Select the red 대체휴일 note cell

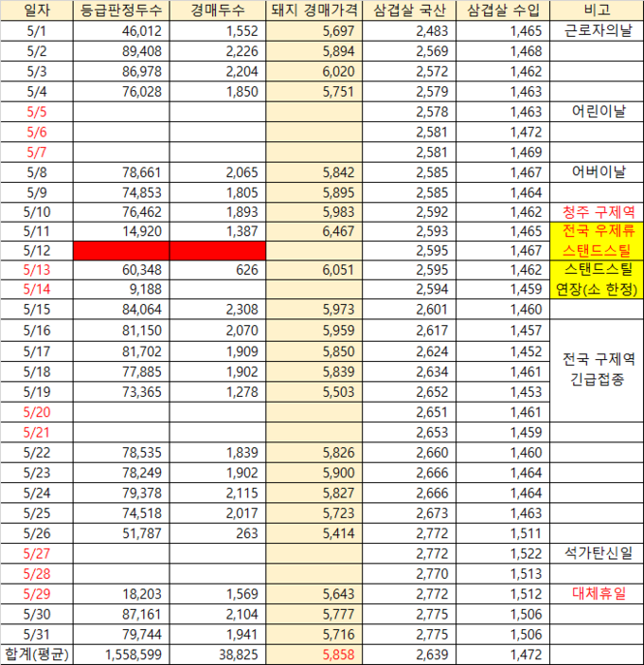(x=597, y=594)
